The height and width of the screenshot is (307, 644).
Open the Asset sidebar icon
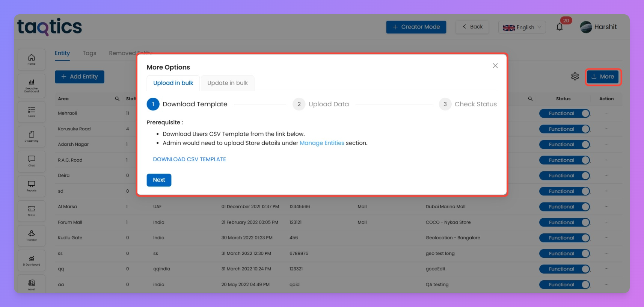tap(32, 284)
